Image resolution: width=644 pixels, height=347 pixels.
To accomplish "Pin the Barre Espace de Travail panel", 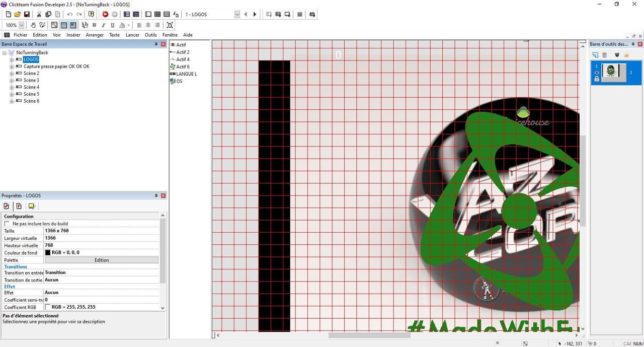I will tap(156, 44).
